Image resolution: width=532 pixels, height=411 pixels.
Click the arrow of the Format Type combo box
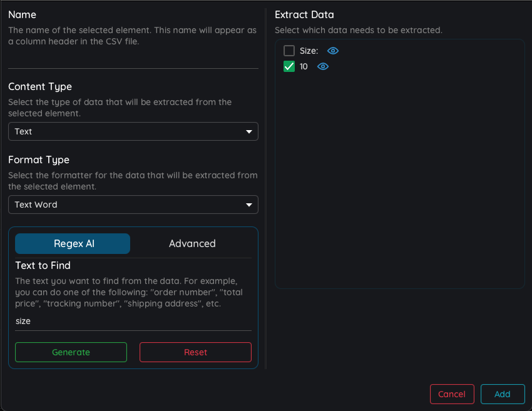point(249,205)
